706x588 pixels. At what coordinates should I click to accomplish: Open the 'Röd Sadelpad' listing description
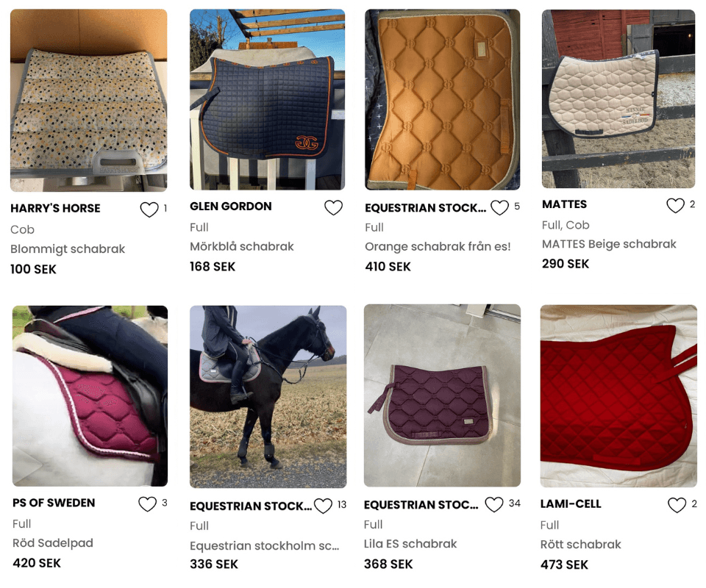[53, 543]
